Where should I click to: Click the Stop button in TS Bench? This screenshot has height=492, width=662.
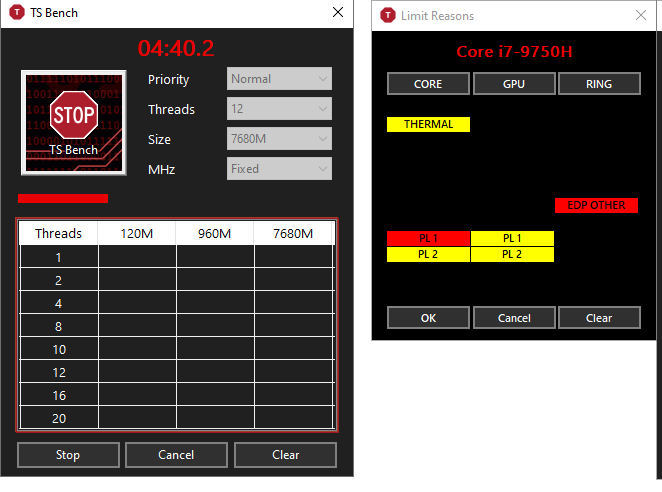coord(68,455)
